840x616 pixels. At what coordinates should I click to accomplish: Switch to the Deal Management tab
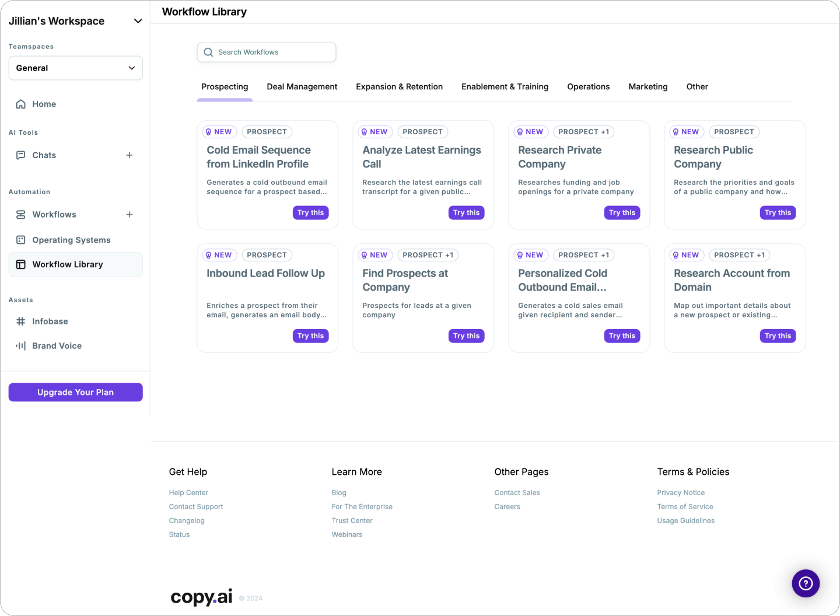[x=302, y=87]
